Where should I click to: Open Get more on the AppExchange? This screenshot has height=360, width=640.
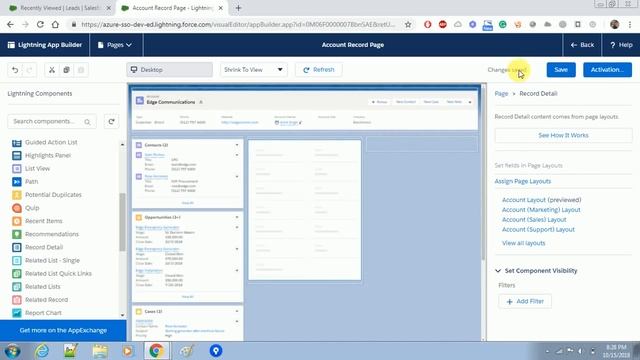pos(63,330)
